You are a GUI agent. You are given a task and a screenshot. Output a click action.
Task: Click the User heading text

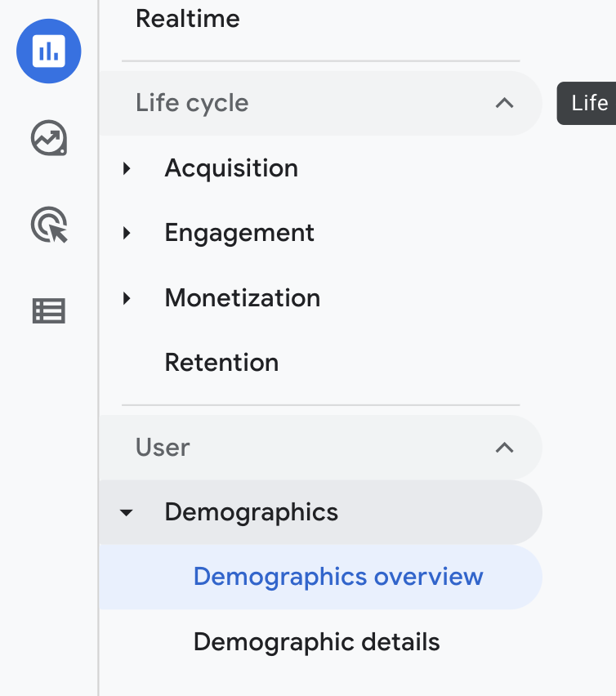click(163, 448)
